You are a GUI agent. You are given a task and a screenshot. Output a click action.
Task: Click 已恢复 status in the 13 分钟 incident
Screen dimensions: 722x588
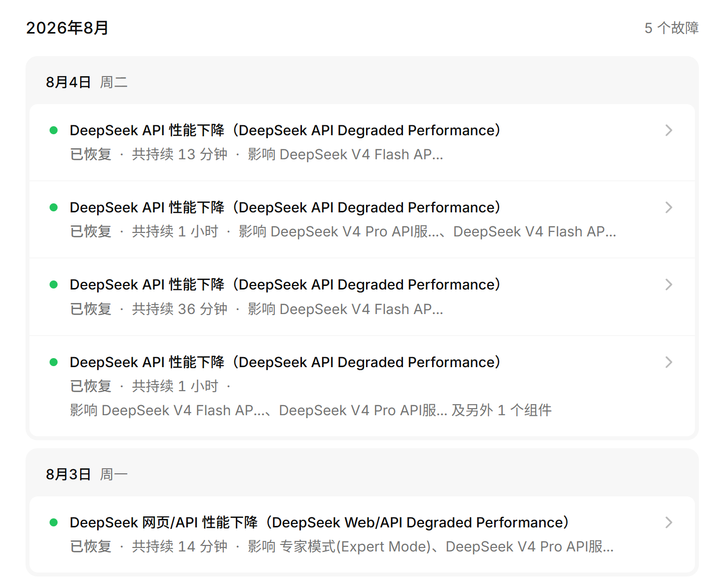point(91,154)
